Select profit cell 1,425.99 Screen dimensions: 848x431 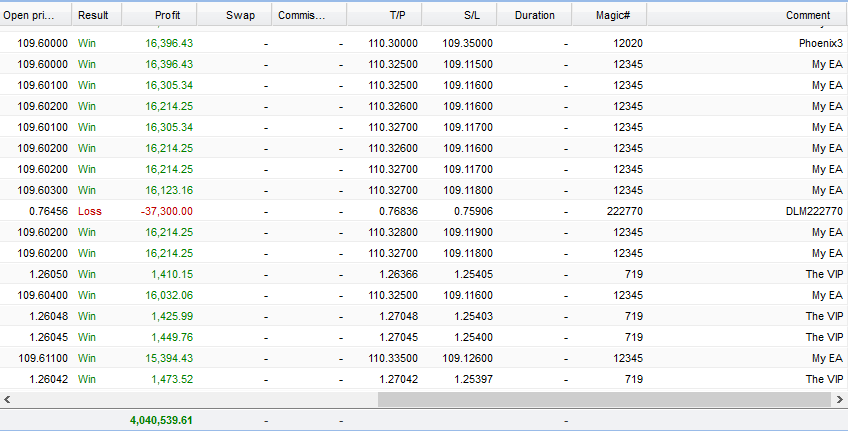(x=172, y=316)
